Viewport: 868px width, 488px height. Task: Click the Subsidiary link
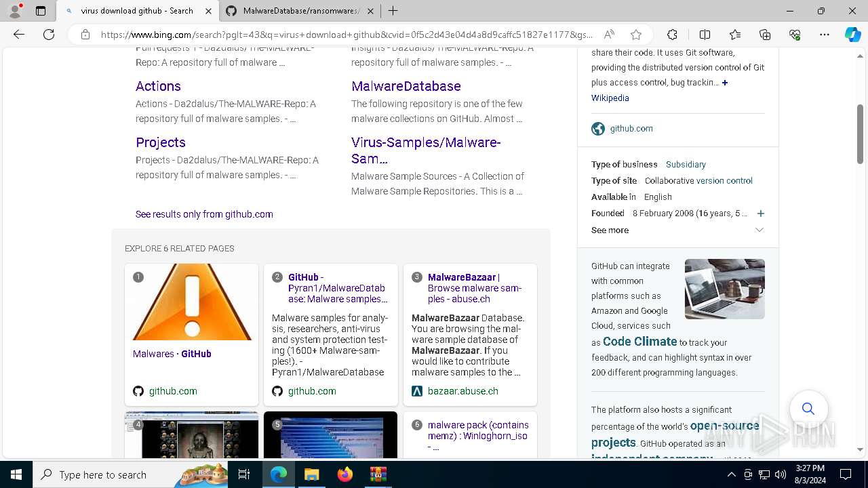coord(686,164)
